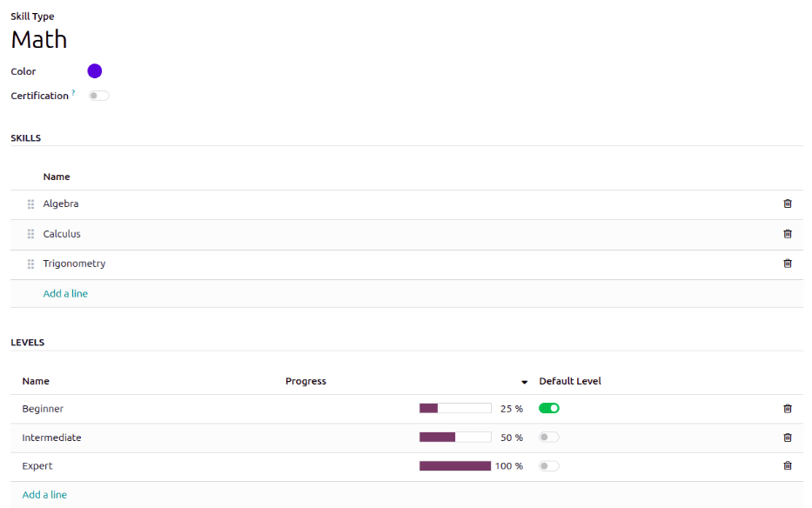Add a line in Levels section

click(44, 495)
